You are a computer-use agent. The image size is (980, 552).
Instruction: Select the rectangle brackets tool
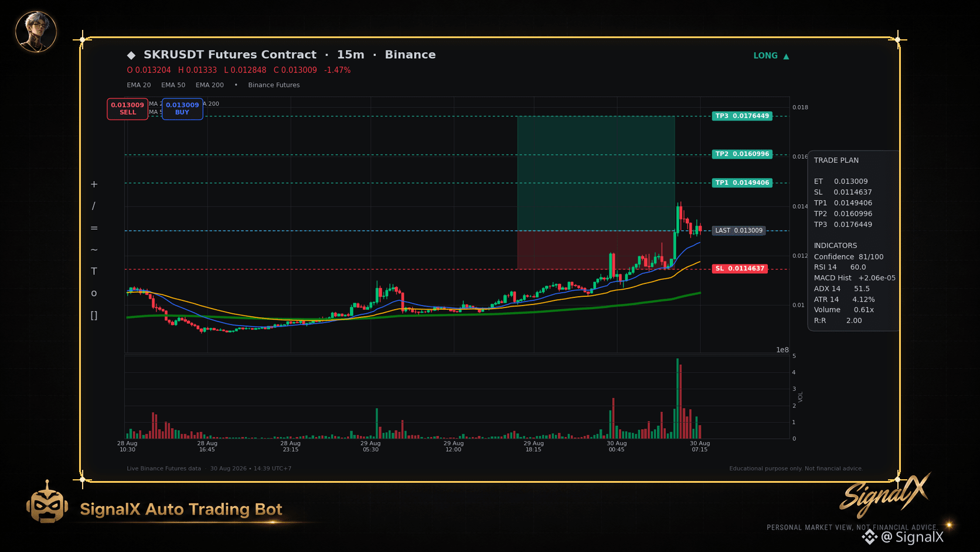tap(94, 316)
